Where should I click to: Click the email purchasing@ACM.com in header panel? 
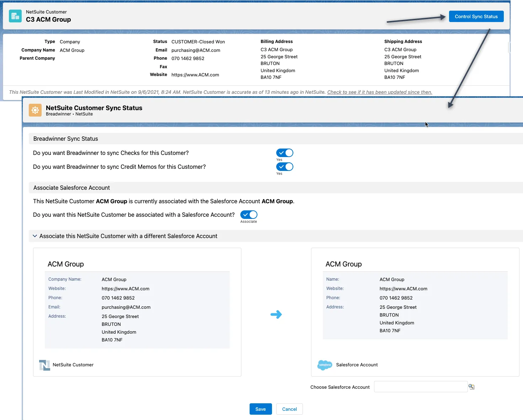coord(196,50)
